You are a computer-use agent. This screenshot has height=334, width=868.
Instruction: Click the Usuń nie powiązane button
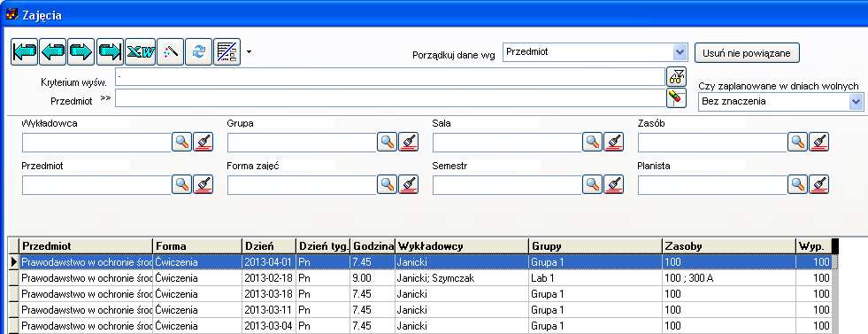pos(747,53)
